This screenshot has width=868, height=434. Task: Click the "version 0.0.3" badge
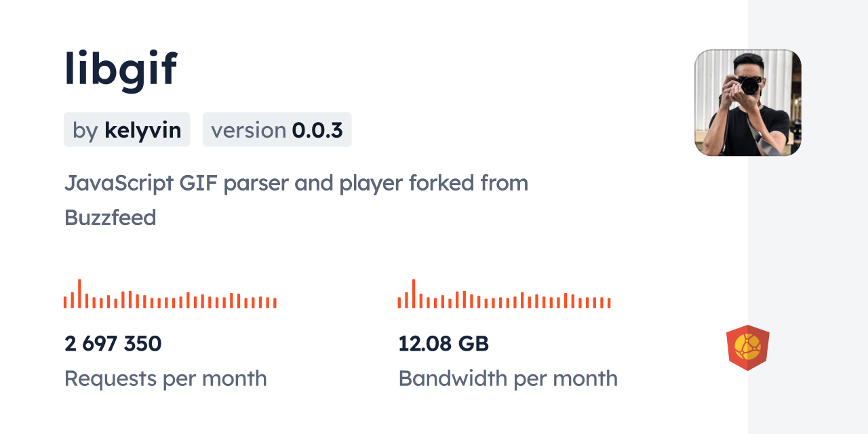(277, 130)
